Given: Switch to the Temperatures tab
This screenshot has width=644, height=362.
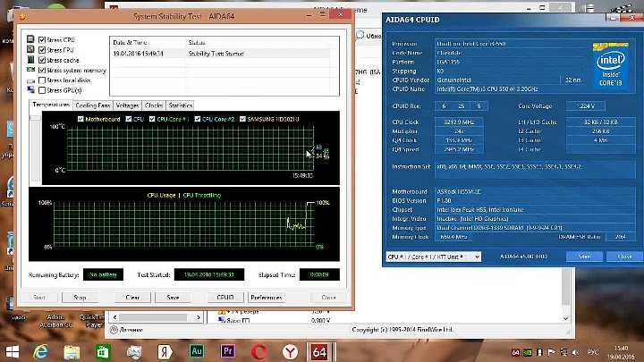Looking at the screenshot, I should click(51, 105).
